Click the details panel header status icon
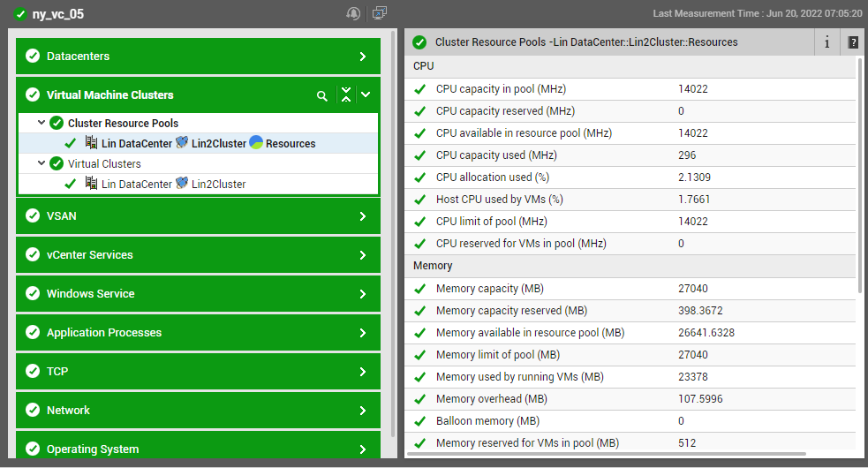 [x=419, y=42]
